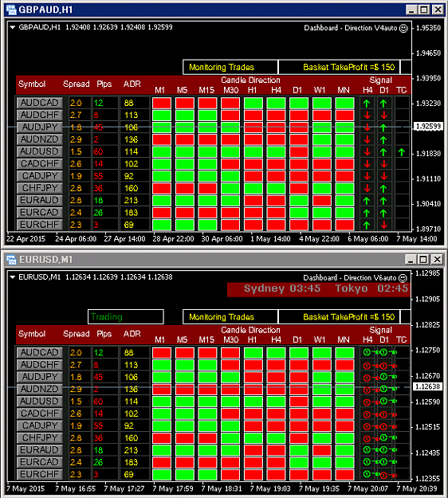
Task: Expand the GBPAUD,H1 chart dropdown triangle
Action: point(13,27)
